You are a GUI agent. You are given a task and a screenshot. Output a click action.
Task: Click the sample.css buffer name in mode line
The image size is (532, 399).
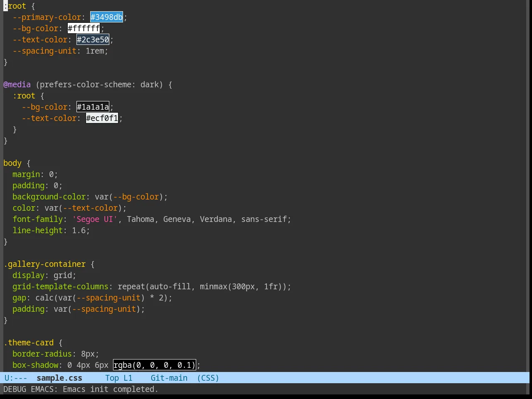[x=59, y=378]
